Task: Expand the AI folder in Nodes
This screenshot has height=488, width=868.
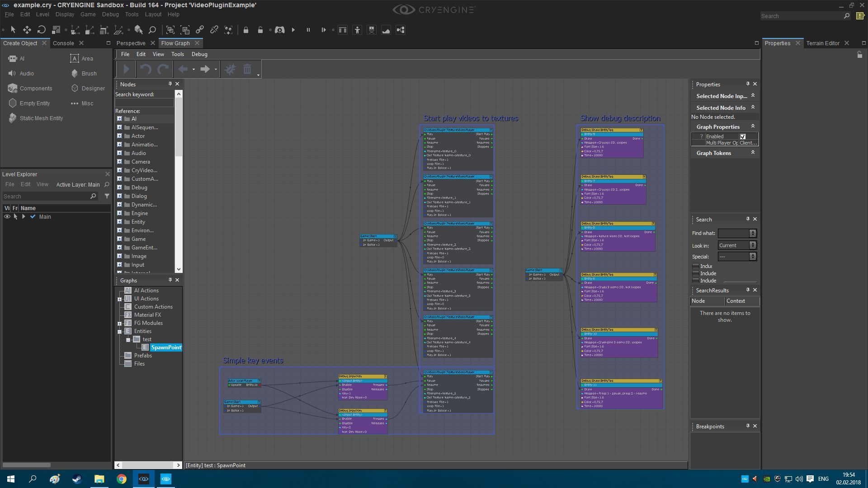Action: [120, 119]
